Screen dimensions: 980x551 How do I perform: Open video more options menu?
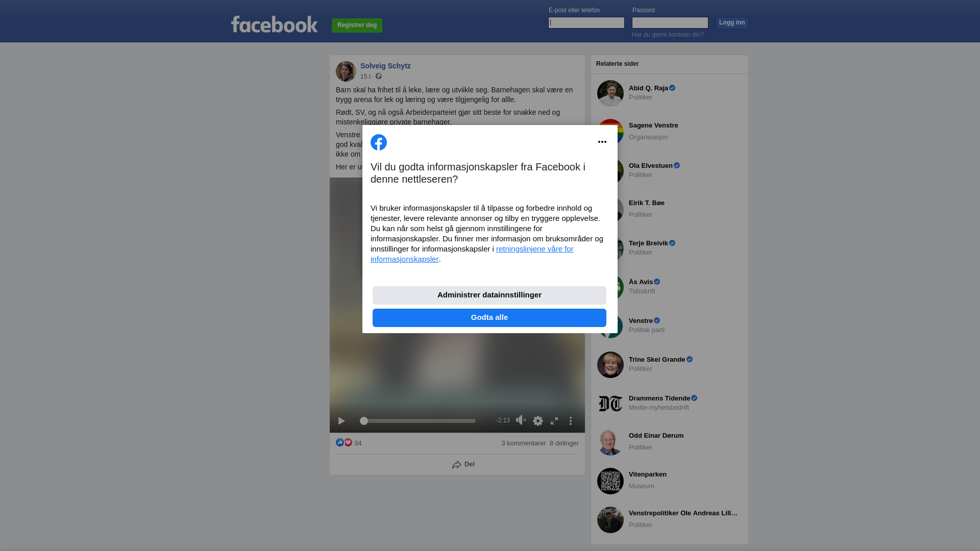pyautogui.click(x=571, y=421)
